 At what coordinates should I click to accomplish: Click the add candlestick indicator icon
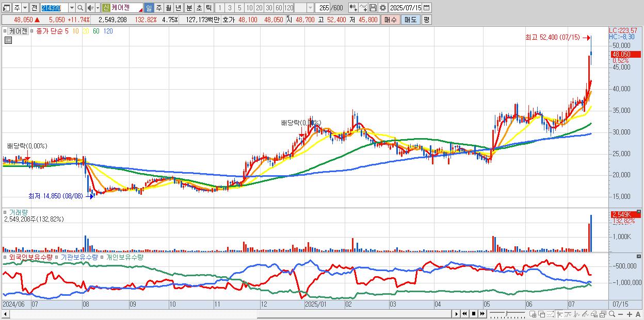point(353,8)
